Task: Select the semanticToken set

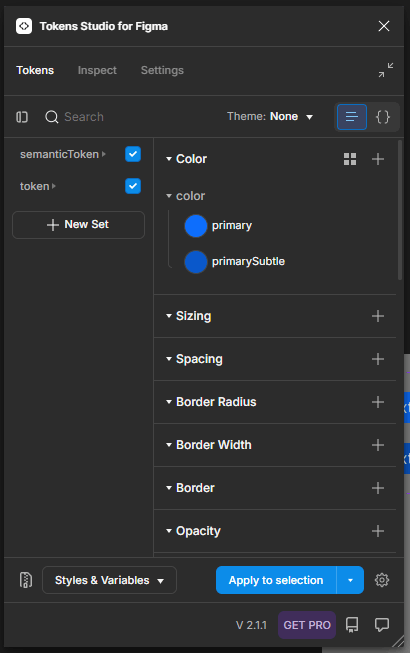Action: pos(62,155)
